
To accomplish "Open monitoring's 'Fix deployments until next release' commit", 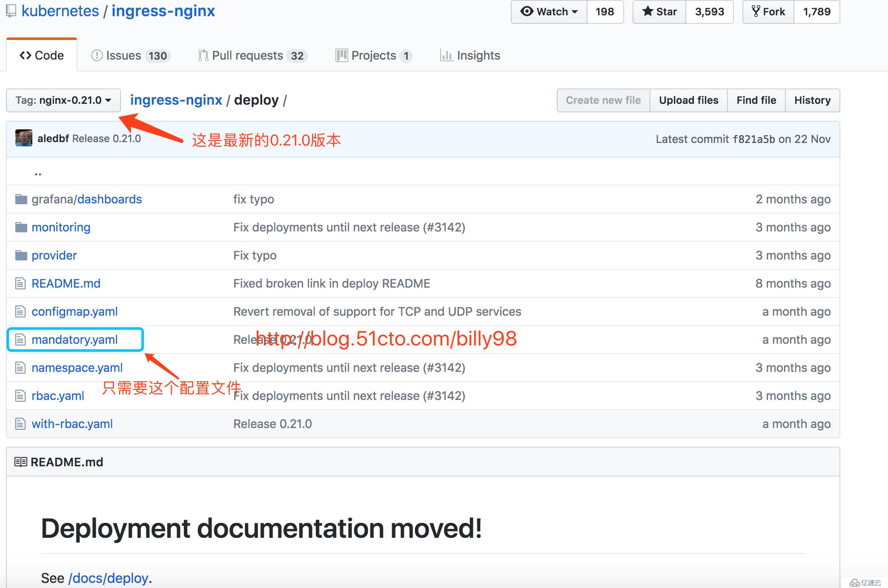I will point(349,227).
